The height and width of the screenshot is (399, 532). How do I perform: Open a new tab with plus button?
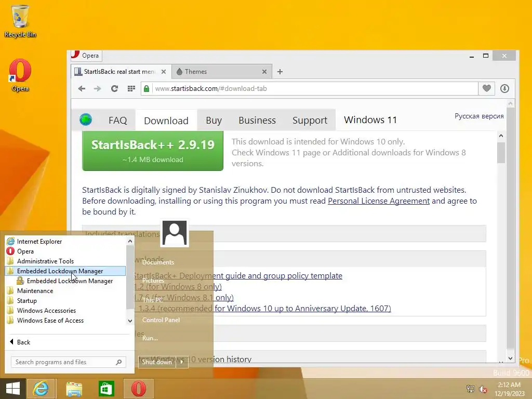tap(280, 72)
